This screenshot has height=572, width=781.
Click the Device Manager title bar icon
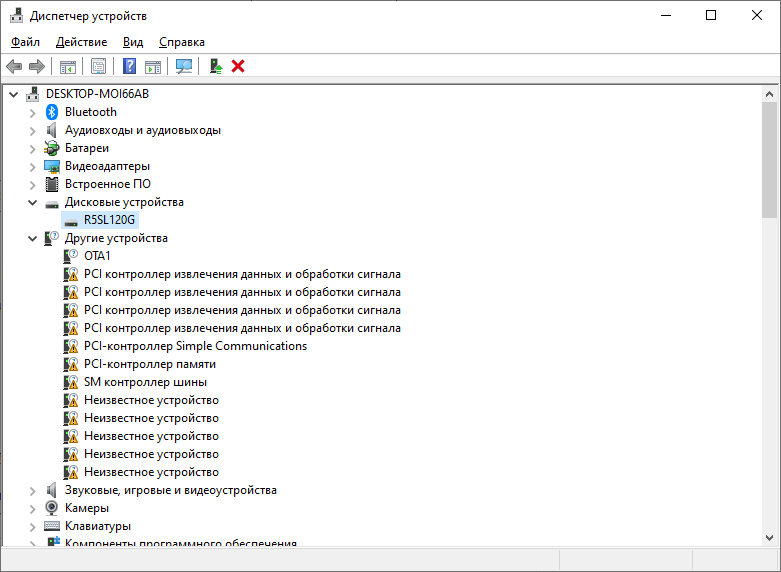tap(16, 16)
